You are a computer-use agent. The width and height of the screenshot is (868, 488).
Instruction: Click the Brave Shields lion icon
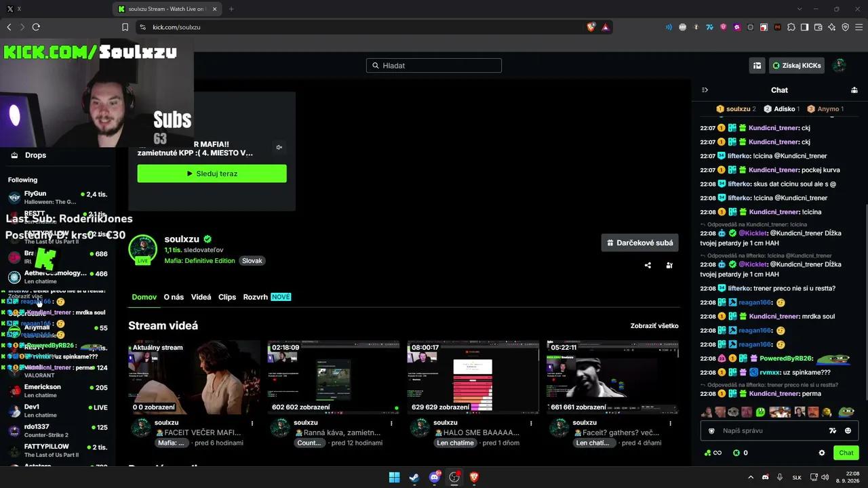click(591, 27)
